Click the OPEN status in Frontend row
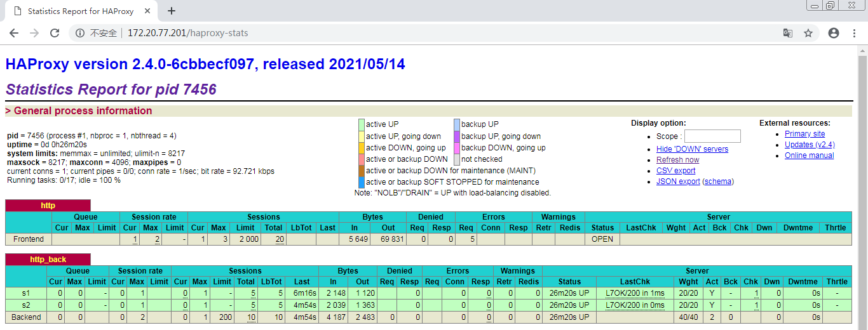 pos(602,239)
